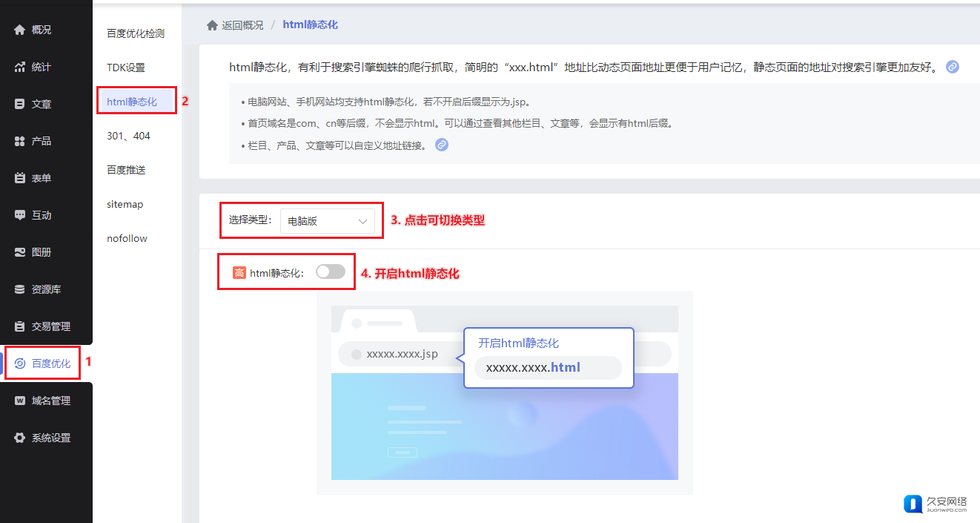Enable the html静态化 switch
The height and width of the screenshot is (523, 980).
(331, 272)
